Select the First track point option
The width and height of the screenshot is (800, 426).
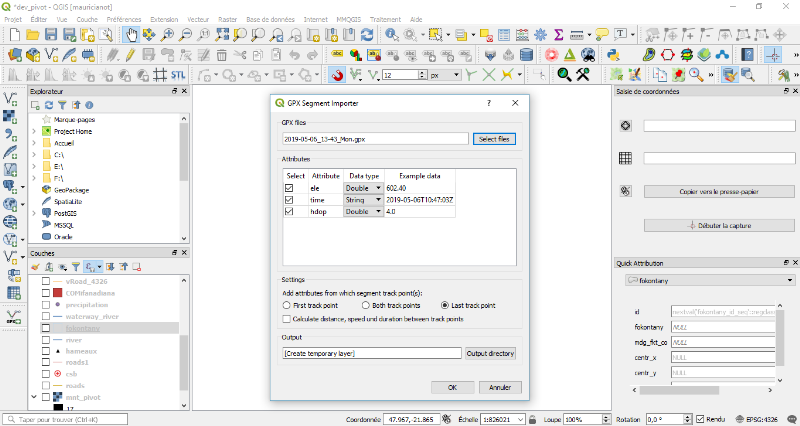[x=288, y=304]
